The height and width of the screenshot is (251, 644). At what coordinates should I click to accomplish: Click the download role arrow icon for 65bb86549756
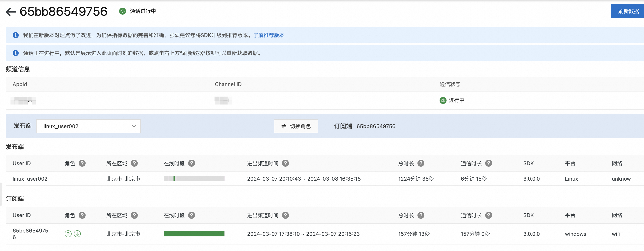click(x=77, y=234)
